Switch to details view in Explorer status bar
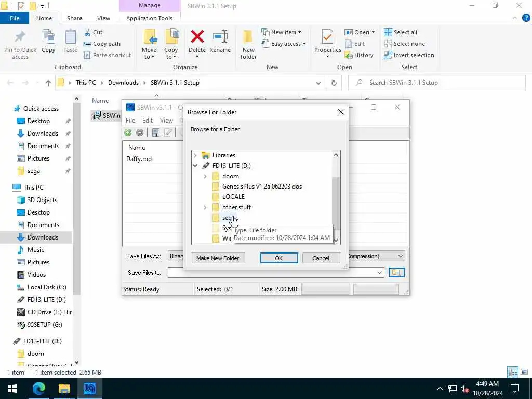532x399 pixels. 513,372
